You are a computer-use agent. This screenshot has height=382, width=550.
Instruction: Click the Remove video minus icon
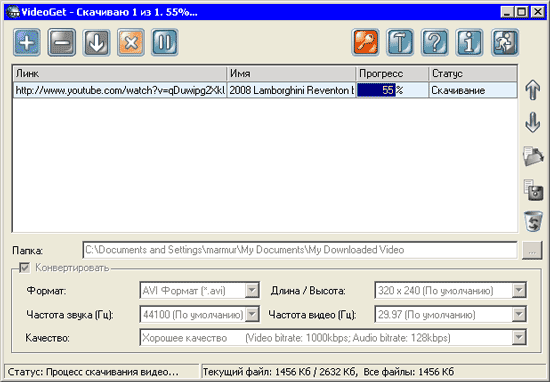coord(62,42)
